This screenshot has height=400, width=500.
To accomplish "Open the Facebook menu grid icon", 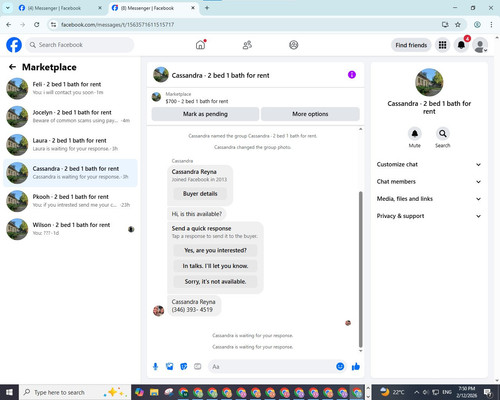I will click(442, 45).
